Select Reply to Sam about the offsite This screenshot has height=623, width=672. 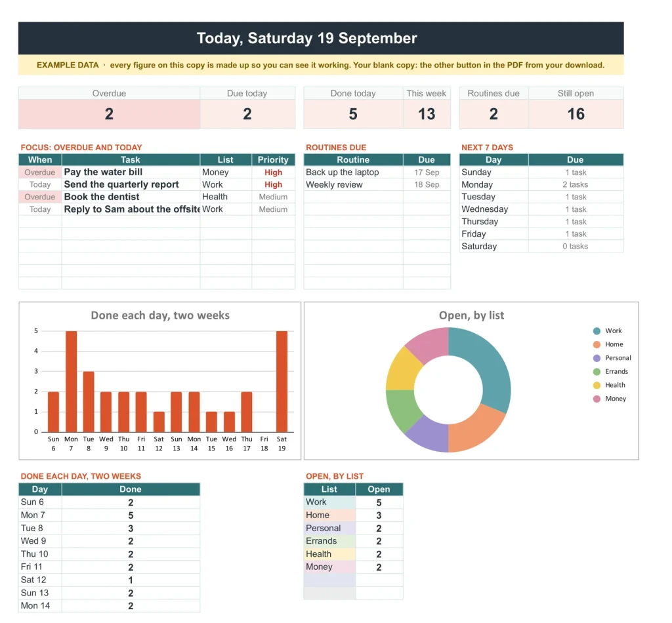click(132, 209)
